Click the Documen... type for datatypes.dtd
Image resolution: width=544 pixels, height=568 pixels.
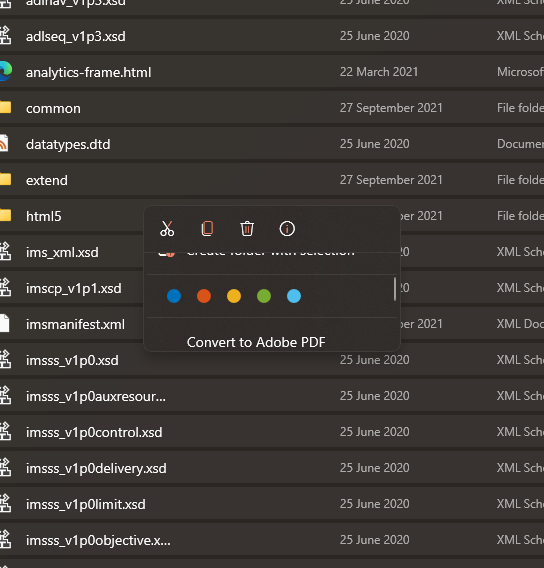click(520, 144)
